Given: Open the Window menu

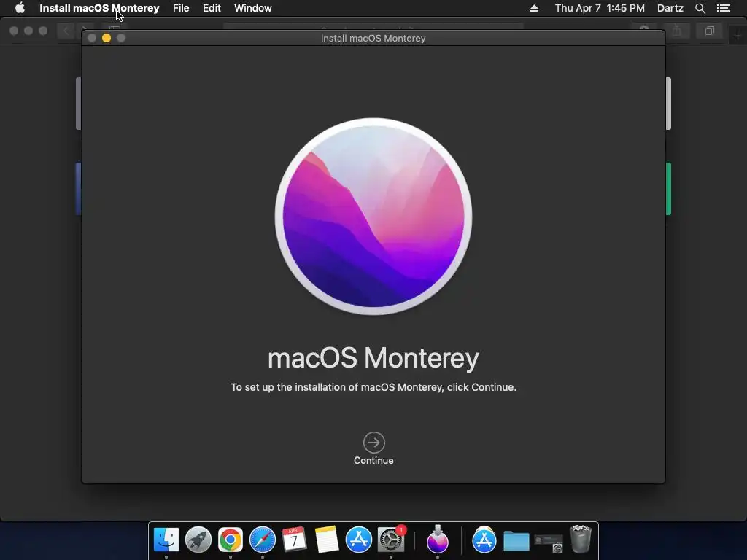Looking at the screenshot, I should [x=253, y=8].
